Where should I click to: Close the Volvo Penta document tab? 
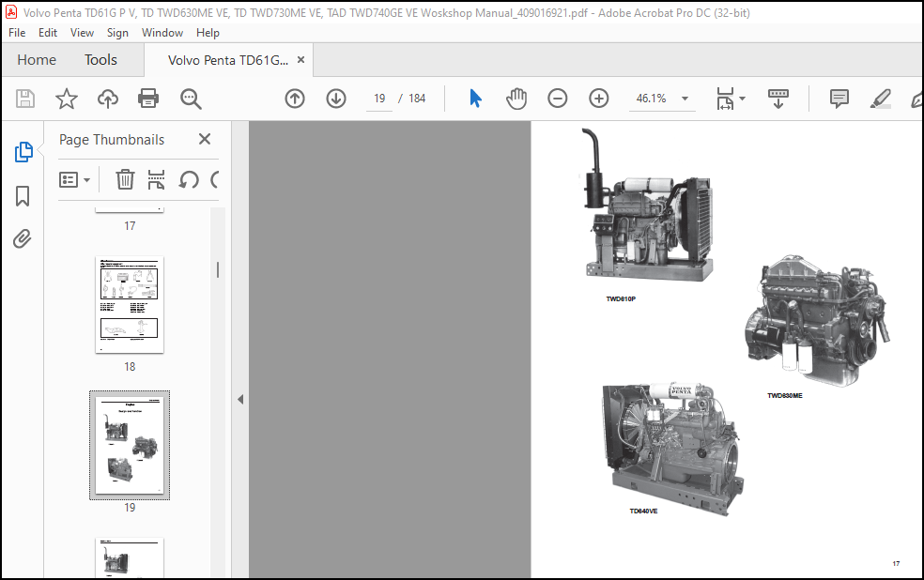[x=301, y=59]
